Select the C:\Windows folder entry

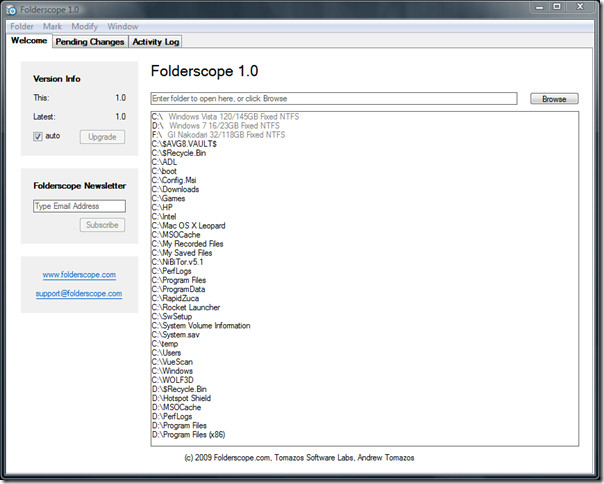[172, 371]
